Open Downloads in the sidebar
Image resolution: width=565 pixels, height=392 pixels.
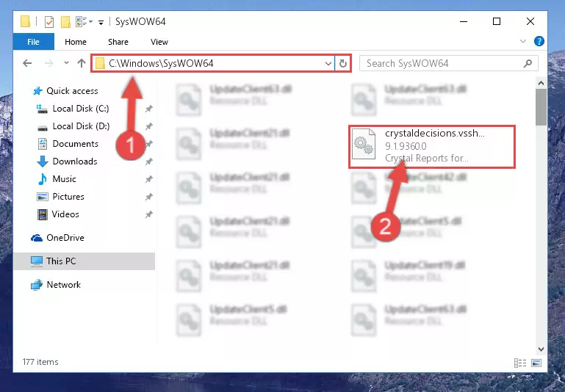(x=75, y=161)
